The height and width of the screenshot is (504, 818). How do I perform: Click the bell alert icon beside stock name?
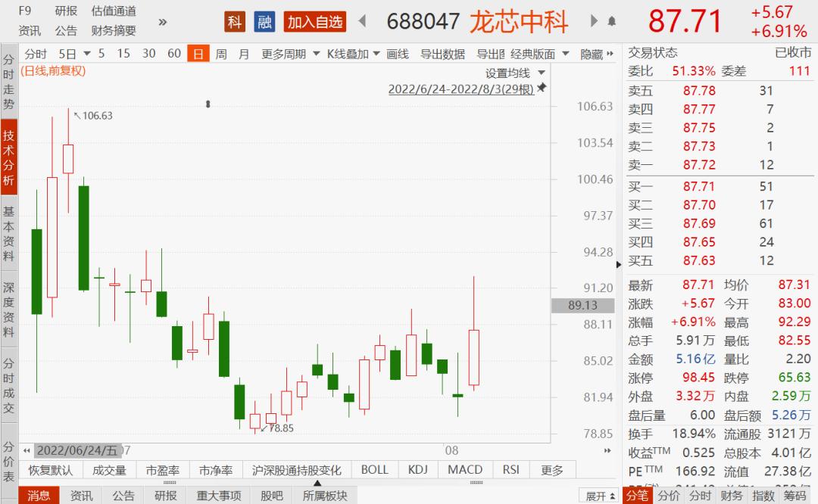coord(611,21)
